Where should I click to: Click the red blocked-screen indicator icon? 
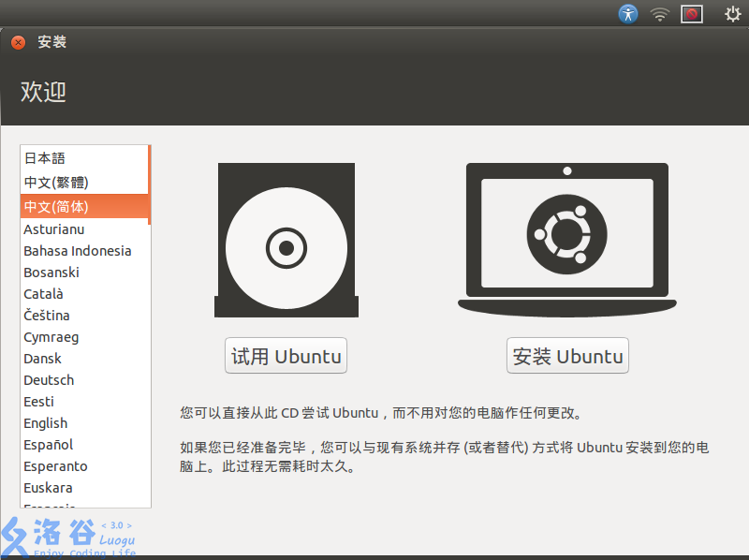pyautogui.click(x=691, y=14)
